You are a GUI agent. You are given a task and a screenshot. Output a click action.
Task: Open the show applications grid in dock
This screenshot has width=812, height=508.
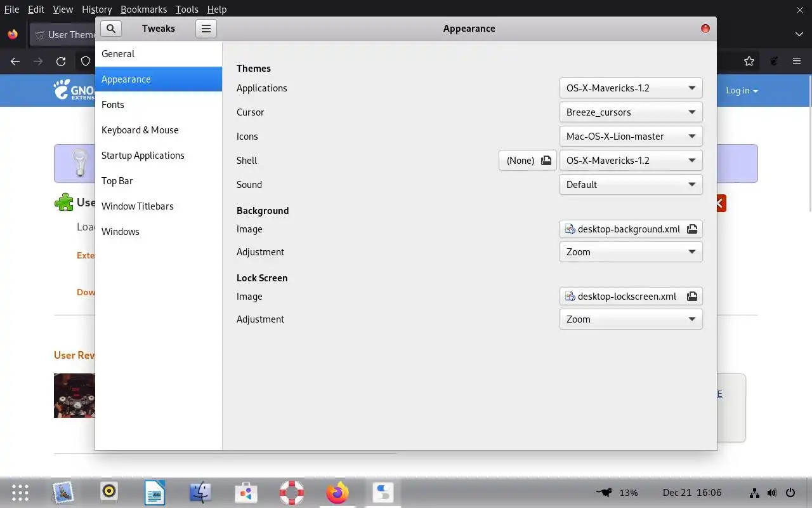click(x=20, y=493)
